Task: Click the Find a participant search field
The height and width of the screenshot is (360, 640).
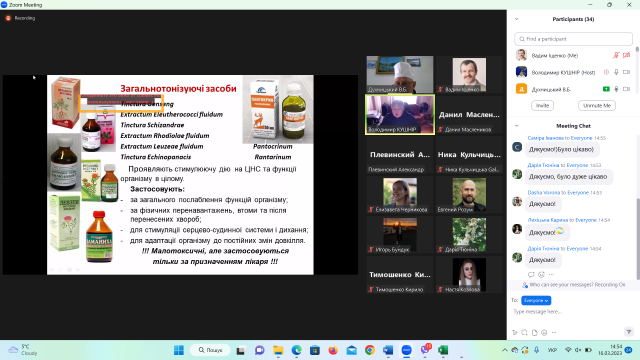Action: coord(573,39)
